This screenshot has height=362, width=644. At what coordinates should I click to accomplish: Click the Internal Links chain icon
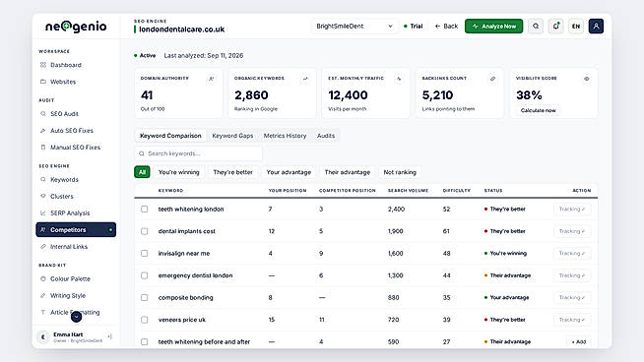tap(43, 247)
